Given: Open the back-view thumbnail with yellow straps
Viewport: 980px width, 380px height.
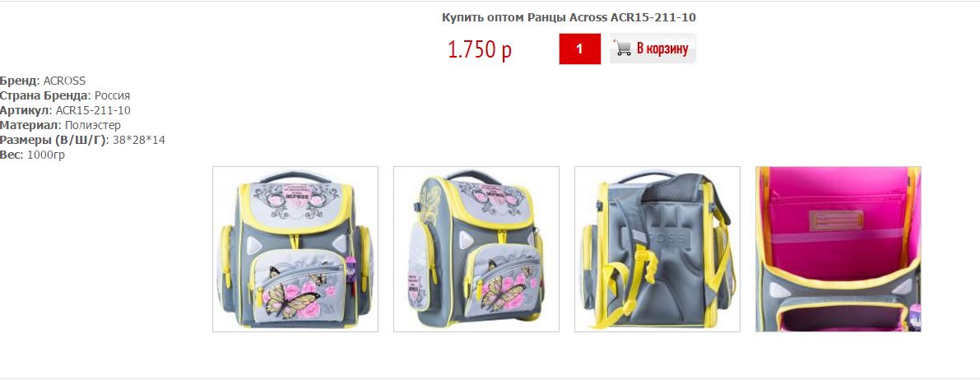Looking at the screenshot, I should coord(657,248).
